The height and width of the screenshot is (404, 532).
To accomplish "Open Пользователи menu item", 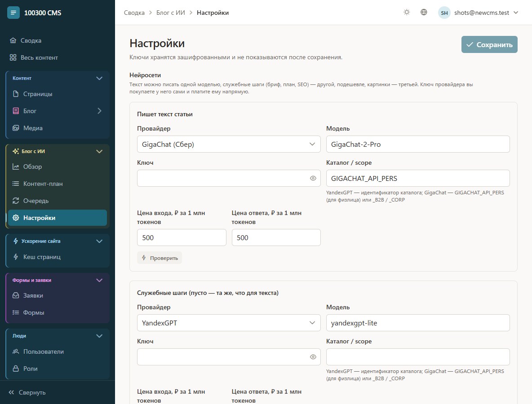I will click(x=58, y=351).
